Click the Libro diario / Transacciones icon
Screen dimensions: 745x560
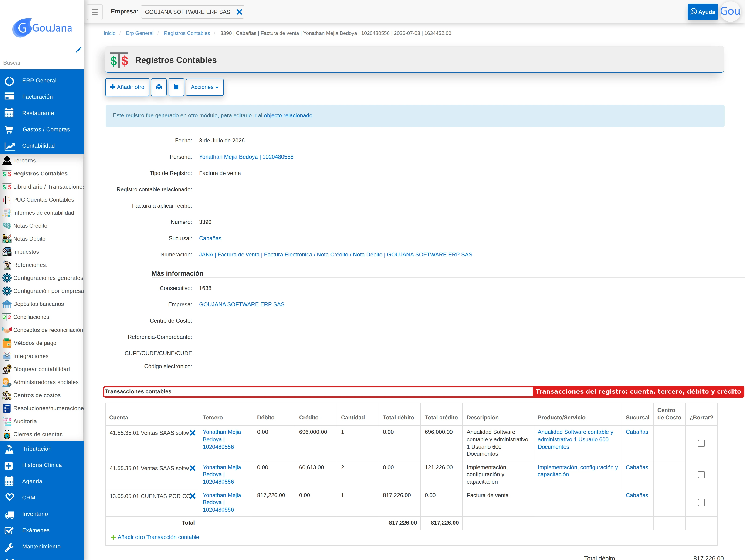(x=7, y=187)
